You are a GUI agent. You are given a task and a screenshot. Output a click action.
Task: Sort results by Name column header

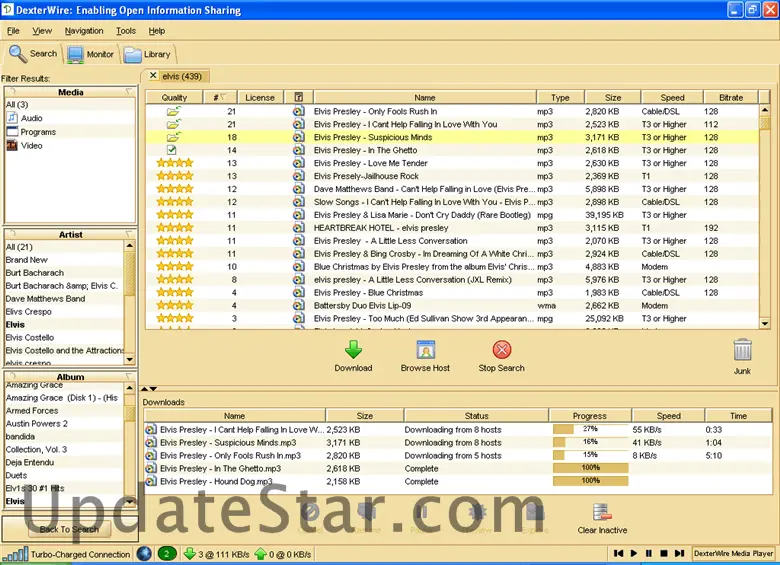(x=425, y=97)
